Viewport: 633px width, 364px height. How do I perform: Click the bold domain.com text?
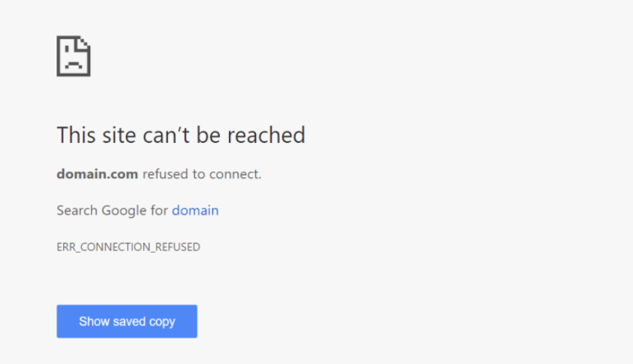[x=97, y=174]
